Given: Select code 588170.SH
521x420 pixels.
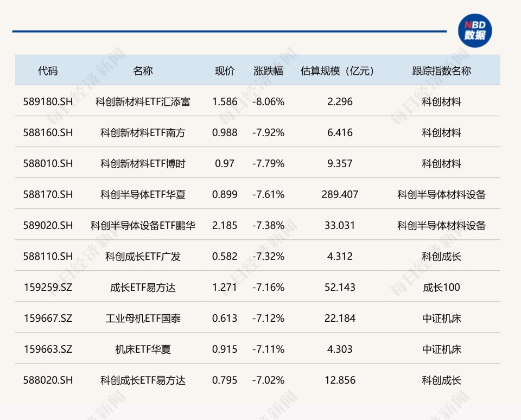Looking at the screenshot, I should [48, 194].
